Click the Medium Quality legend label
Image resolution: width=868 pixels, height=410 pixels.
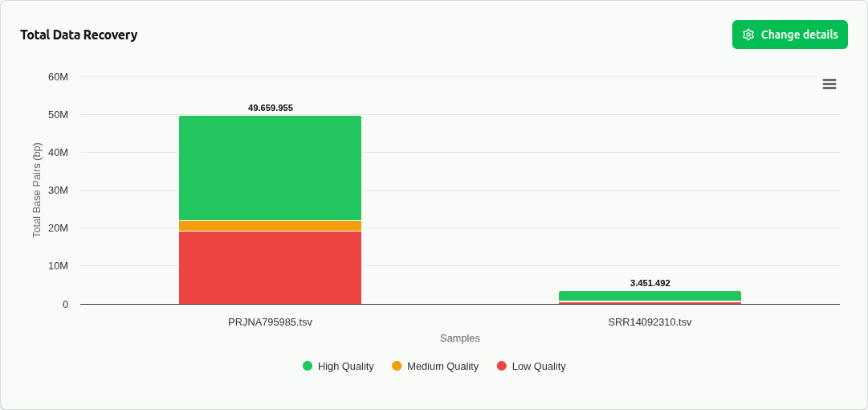click(442, 367)
